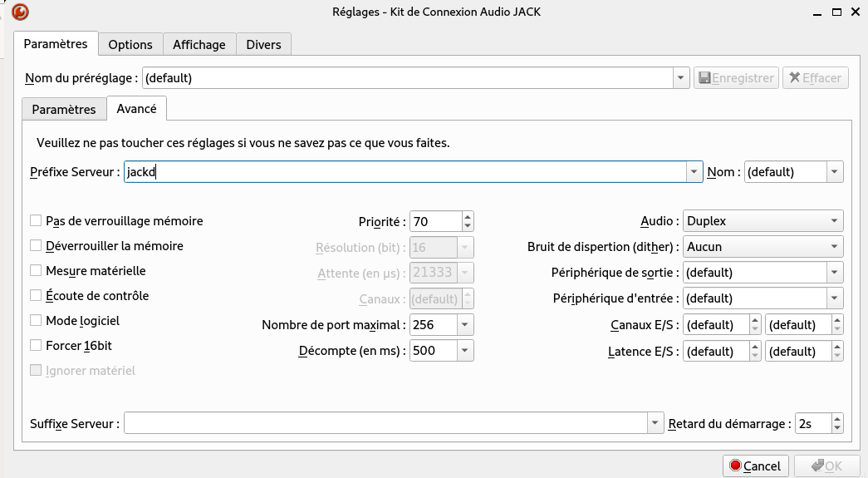Click the red Cancel button
This screenshot has height=478, width=868.
point(755,466)
